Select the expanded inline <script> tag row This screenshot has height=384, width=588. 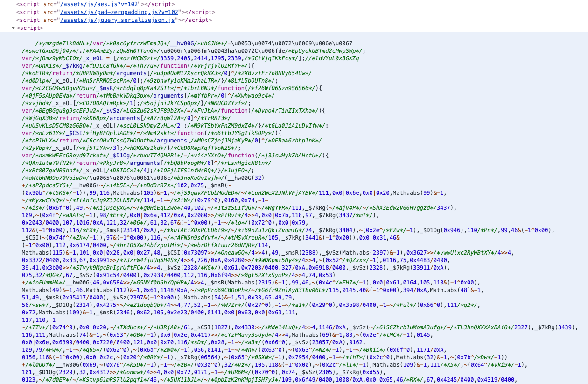click(30, 28)
